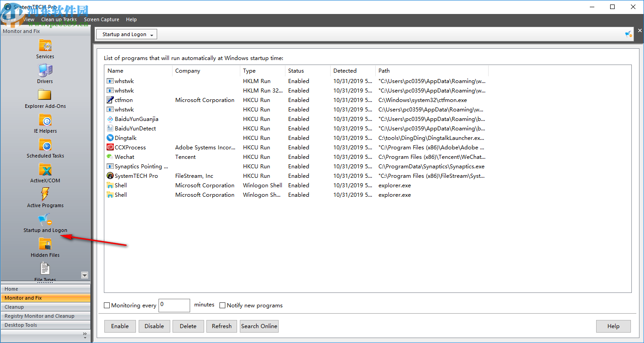The height and width of the screenshot is (343, 644).
Task: Open the Hidden Files folder icon
Action: 45,244
